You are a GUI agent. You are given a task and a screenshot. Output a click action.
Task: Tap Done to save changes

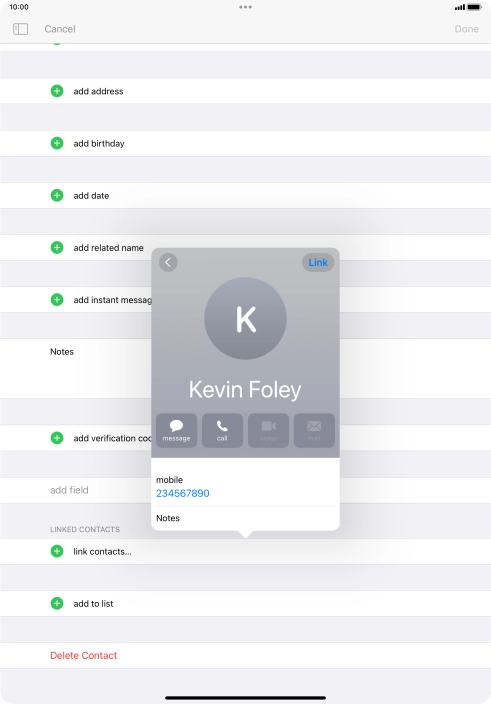point(466,29)
